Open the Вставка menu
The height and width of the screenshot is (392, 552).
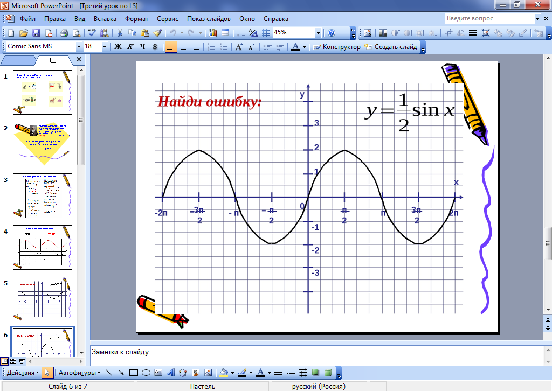[x=105, y=19]
